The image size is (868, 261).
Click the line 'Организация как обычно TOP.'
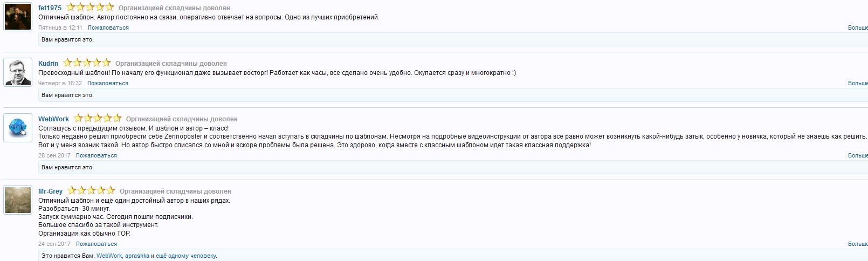click(84, 233)
